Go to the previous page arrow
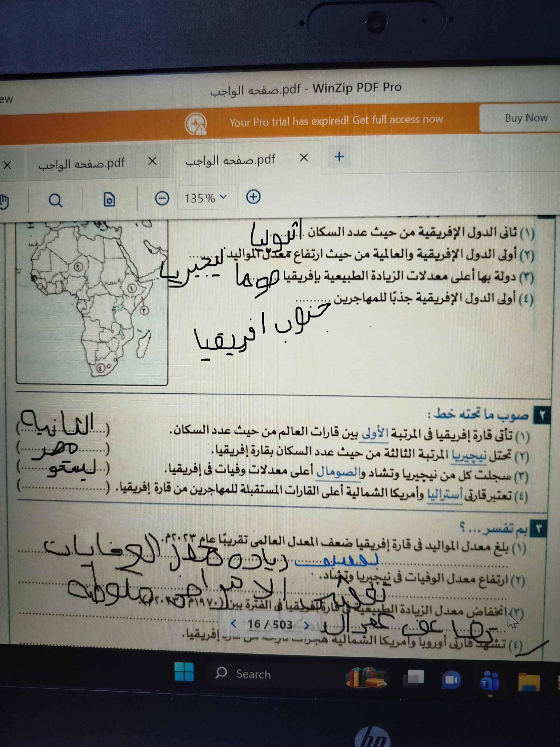The image size is (560, 747). click(233, 624)
